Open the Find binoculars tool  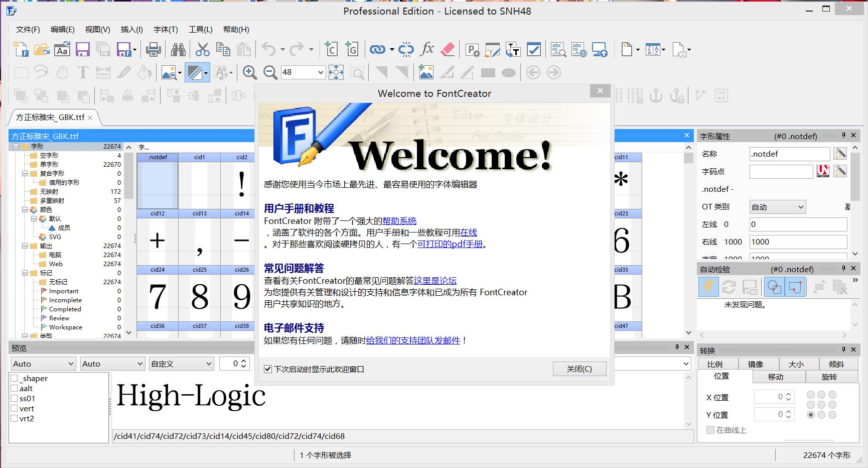[178, 49]
